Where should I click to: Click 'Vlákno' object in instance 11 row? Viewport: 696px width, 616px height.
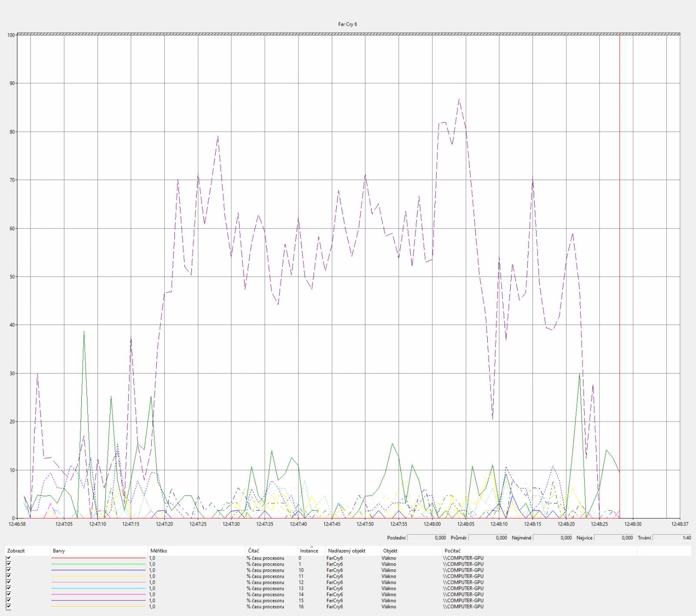pyautogui.click(x=389, y=576)
